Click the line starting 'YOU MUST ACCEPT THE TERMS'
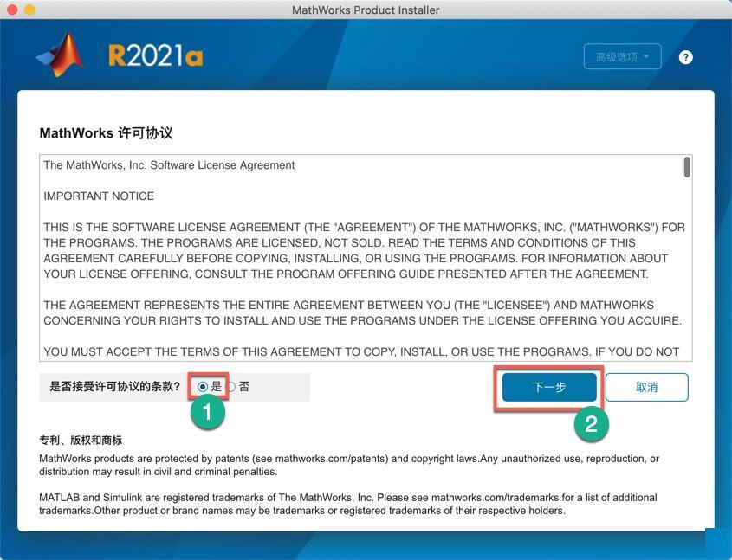 (361, 351)
